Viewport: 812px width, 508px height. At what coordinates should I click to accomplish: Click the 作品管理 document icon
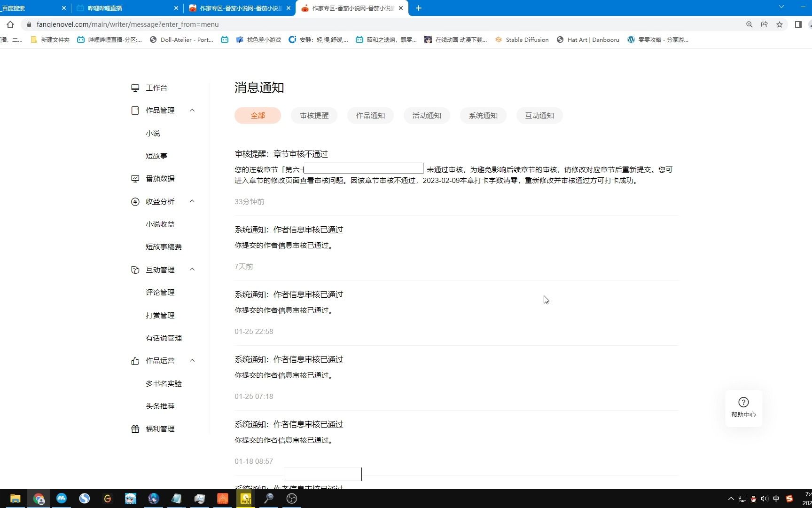(x=135, y=111)
